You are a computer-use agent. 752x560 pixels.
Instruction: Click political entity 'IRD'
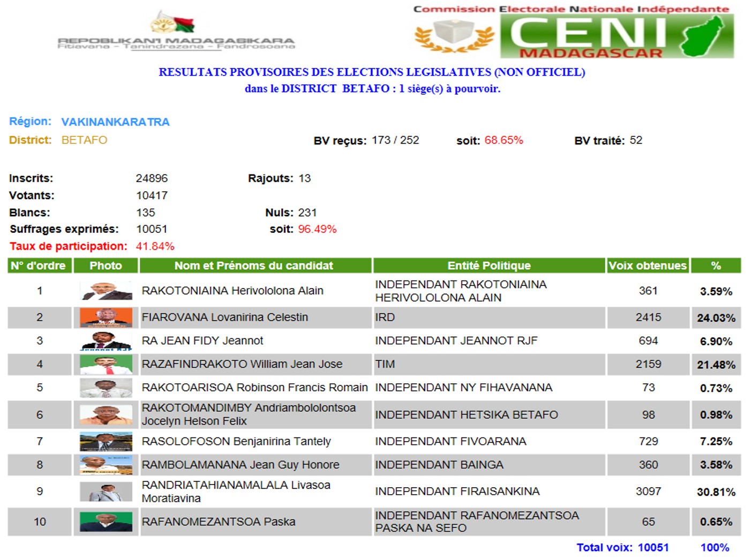385,317
